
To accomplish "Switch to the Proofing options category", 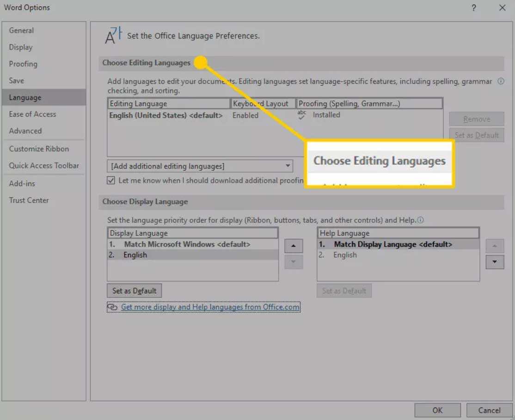I will pyautogui.click(x=23, y=64).
